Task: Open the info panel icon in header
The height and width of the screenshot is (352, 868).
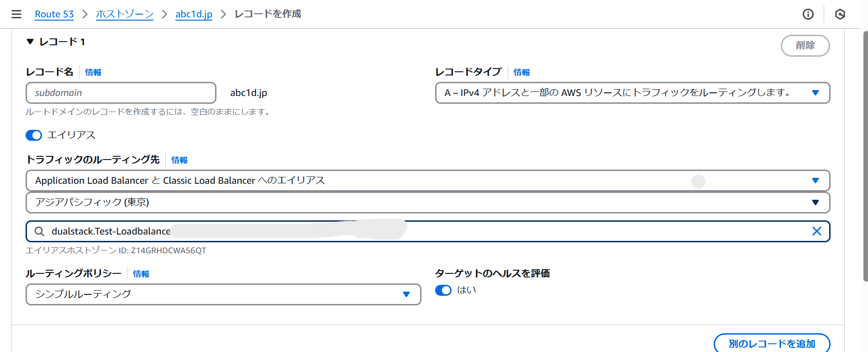Action: [808, 14]
